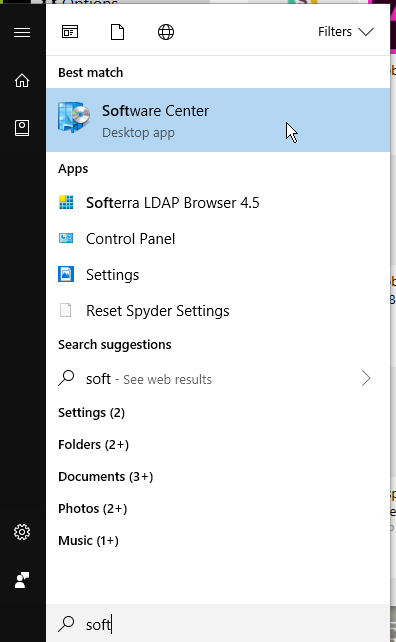Viewport: 396px width, 642px height.
Task: Expand the Filters dropdown
Action: point(346,32)
